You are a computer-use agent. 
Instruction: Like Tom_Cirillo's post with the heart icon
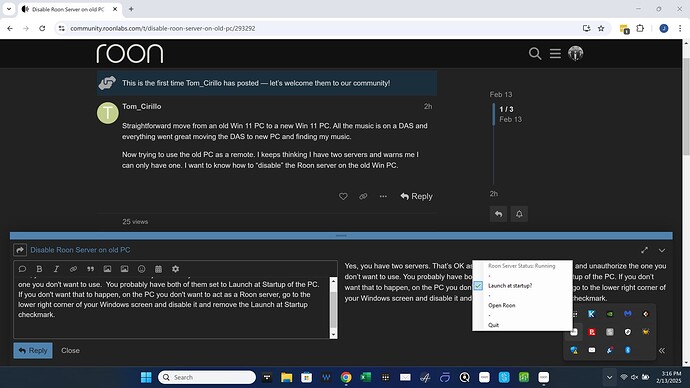coord(343,196)
